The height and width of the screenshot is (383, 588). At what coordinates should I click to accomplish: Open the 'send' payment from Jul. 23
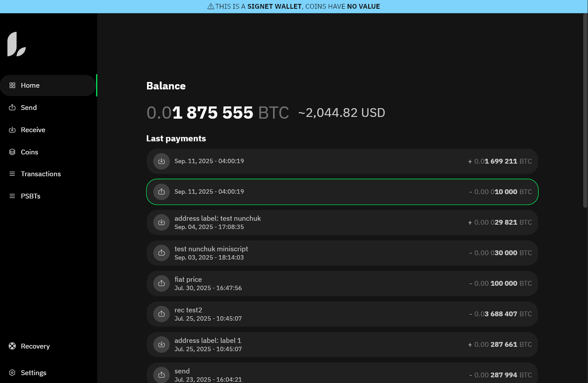(x=342, y=374)
